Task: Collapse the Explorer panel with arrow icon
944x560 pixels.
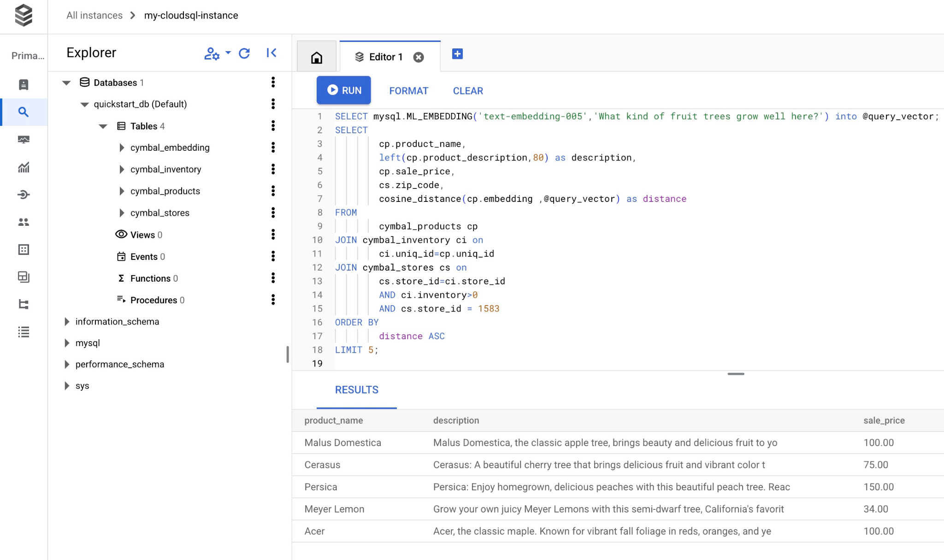Action: pos(271,53)
